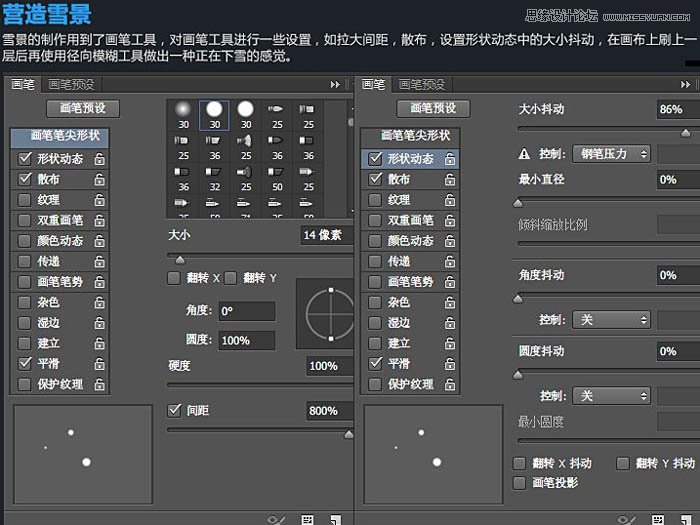The width and height of the screenshot is (700, 525).
Task: Expand left brush panel flyout arrows
Action: click(x=335, y=84)
